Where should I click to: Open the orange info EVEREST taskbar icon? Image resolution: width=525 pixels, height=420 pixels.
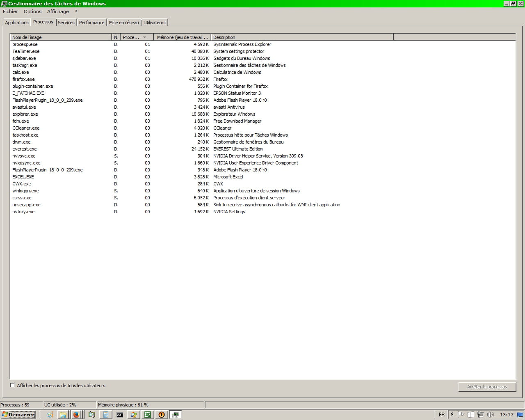click(x=162, y=415)
